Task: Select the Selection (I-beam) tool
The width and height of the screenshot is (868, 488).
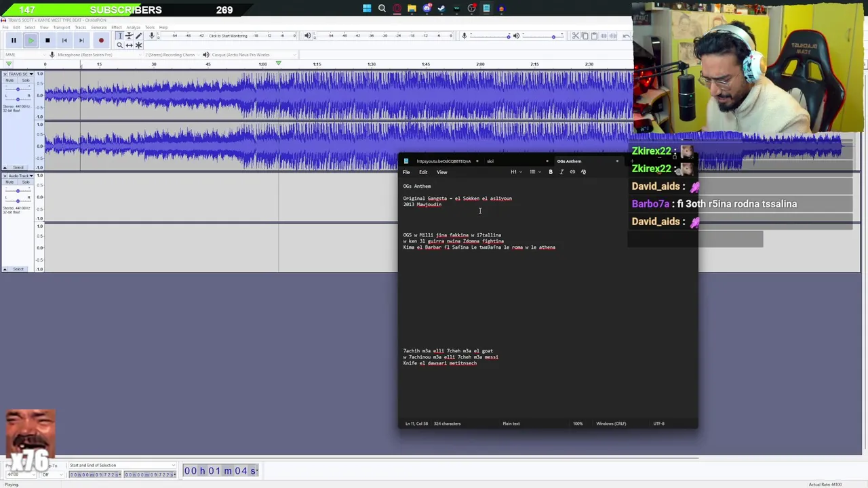Action: (120, 36)
